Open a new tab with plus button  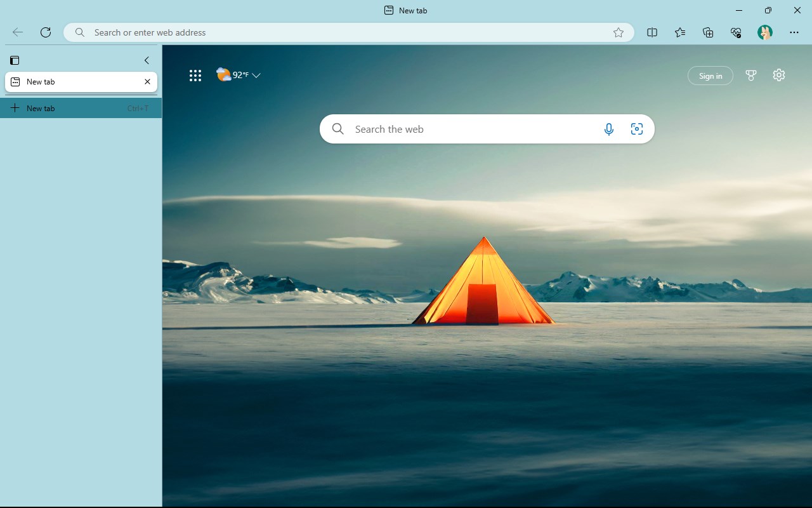81,108
